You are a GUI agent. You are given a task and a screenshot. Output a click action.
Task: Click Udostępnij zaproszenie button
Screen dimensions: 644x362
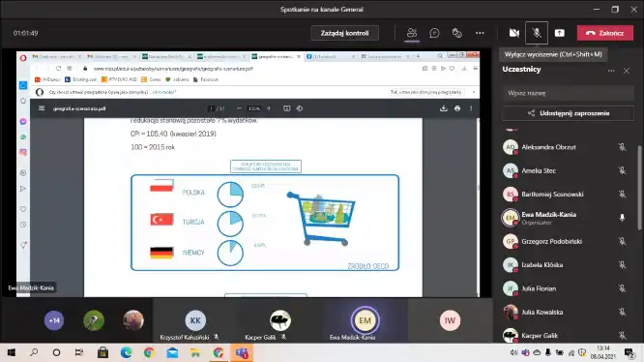point(568,113)
